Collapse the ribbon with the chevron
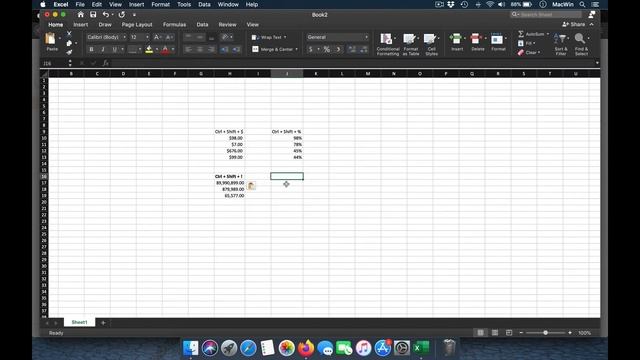Image resolution: width=640 pixels, height=360 pixels. tap(592, 24)
